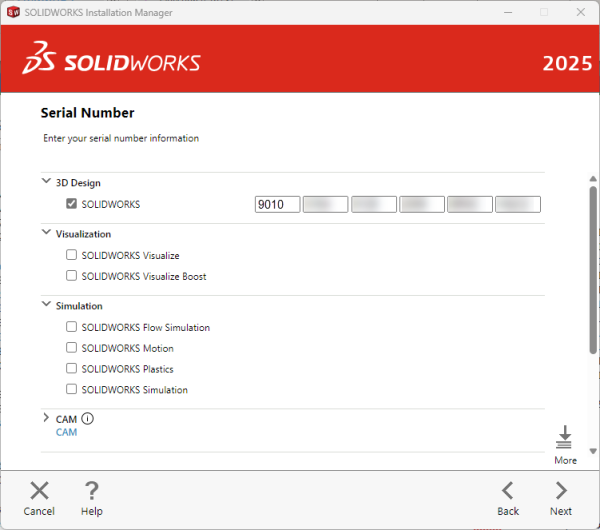Click the SOLIDWORKS logo in the red banner
600x530 pixels.
click(112, 61)
